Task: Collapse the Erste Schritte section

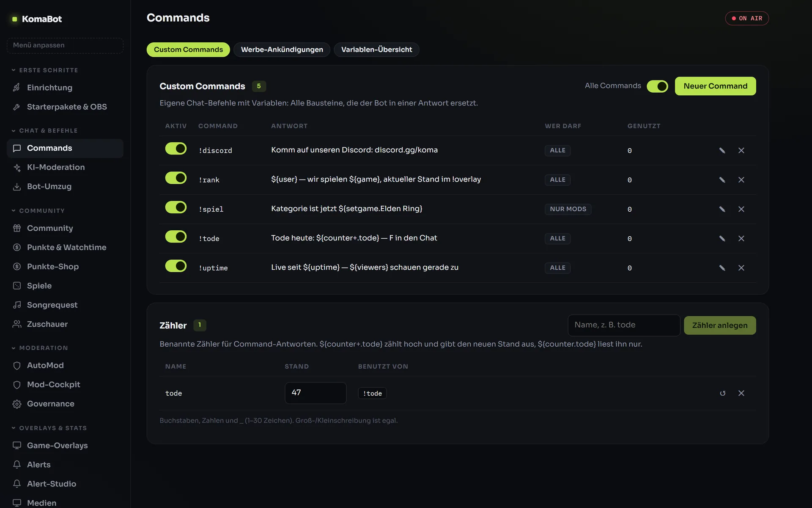Action: coord(44,70)
